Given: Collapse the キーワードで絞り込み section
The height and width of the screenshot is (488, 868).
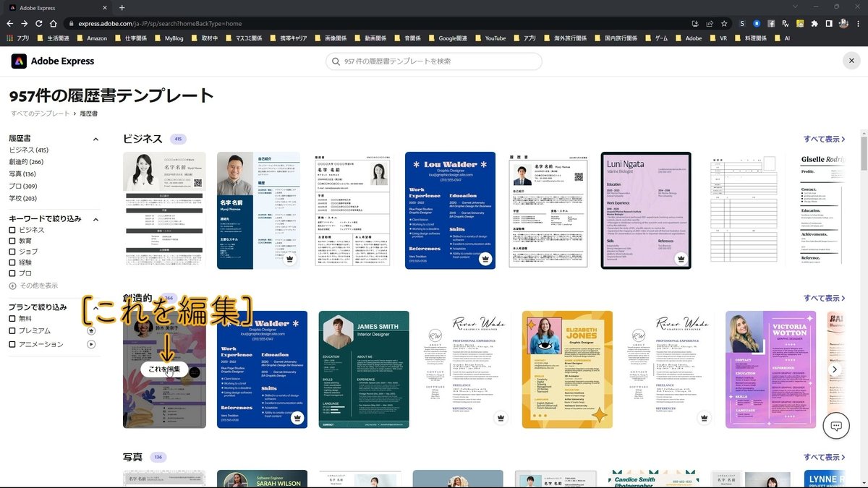Looking at the screenshot, I should [x=95, y=218].
